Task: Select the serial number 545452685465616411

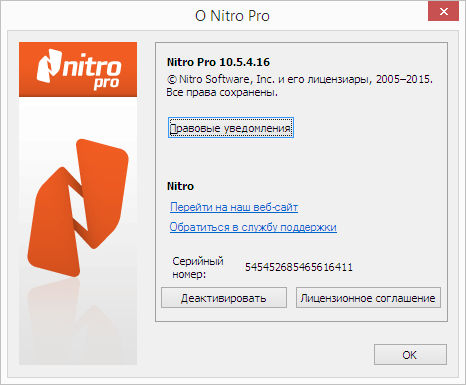Action: [x=299, y=267]
